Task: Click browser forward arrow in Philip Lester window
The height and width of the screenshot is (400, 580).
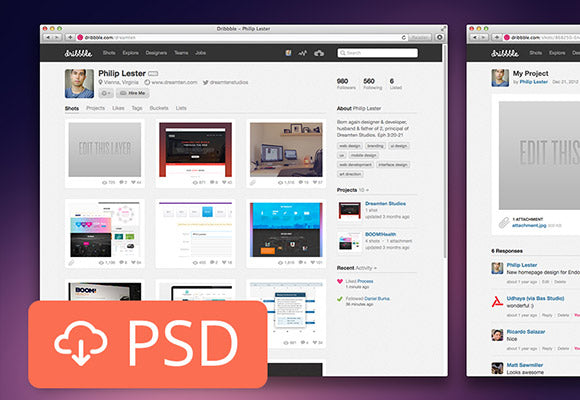Action: 57,37
